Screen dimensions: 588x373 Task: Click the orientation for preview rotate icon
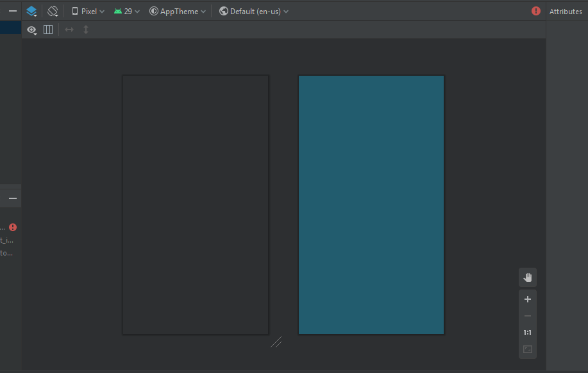point(53,12)
